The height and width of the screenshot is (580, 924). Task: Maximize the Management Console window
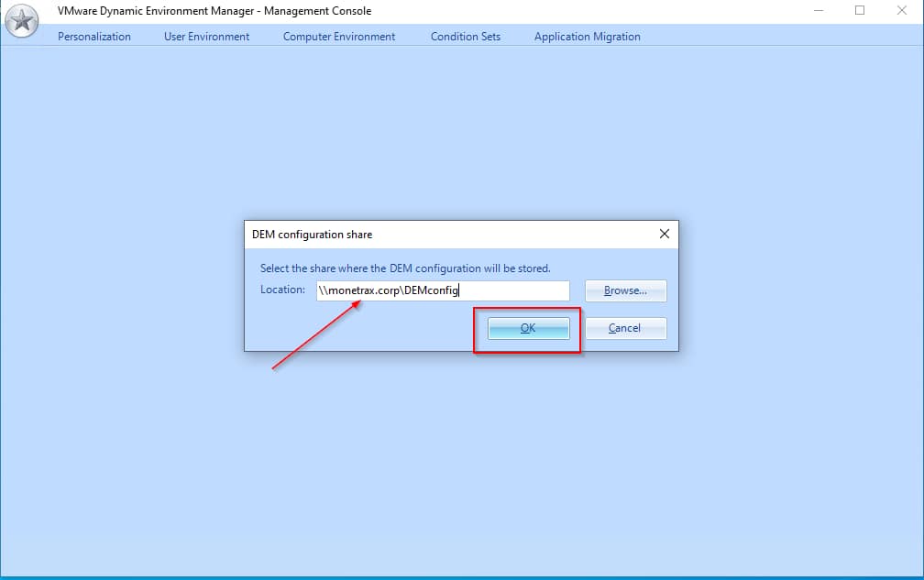(x=860, y=11)
